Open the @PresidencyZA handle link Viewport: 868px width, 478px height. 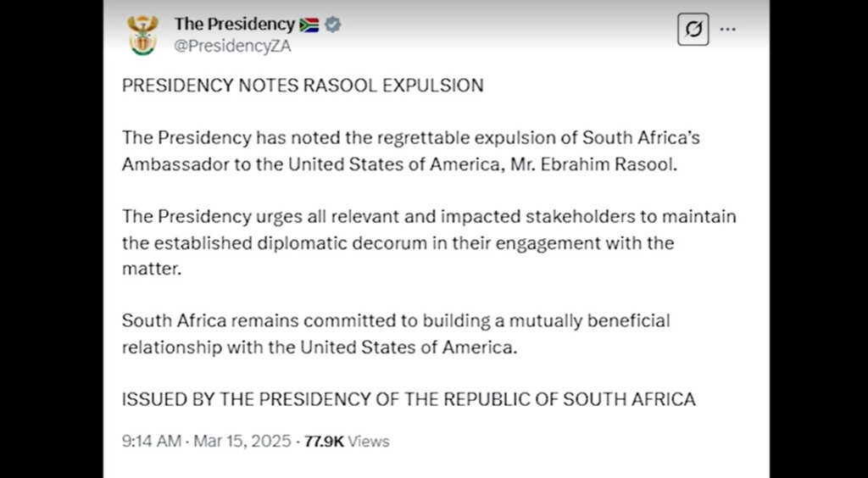pyautogui.click(x=232, y=47)
